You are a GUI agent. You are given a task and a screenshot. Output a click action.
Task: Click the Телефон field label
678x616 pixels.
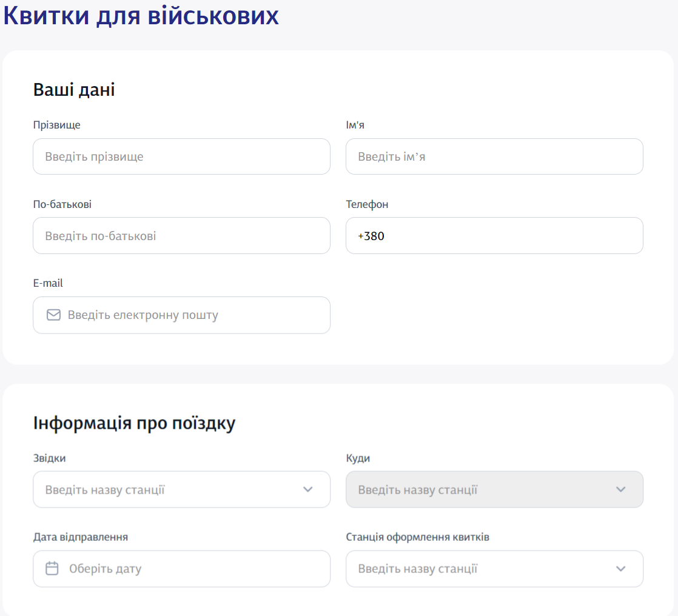367,204
